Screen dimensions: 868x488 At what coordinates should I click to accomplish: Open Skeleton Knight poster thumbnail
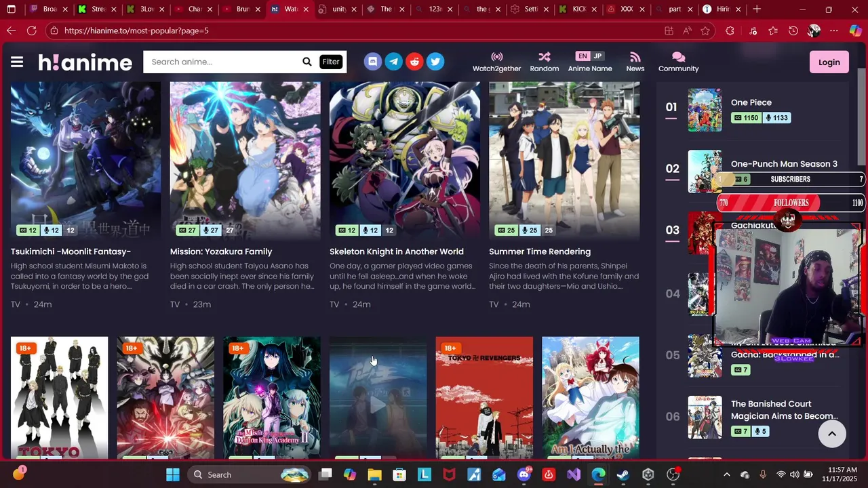[405, 161]
